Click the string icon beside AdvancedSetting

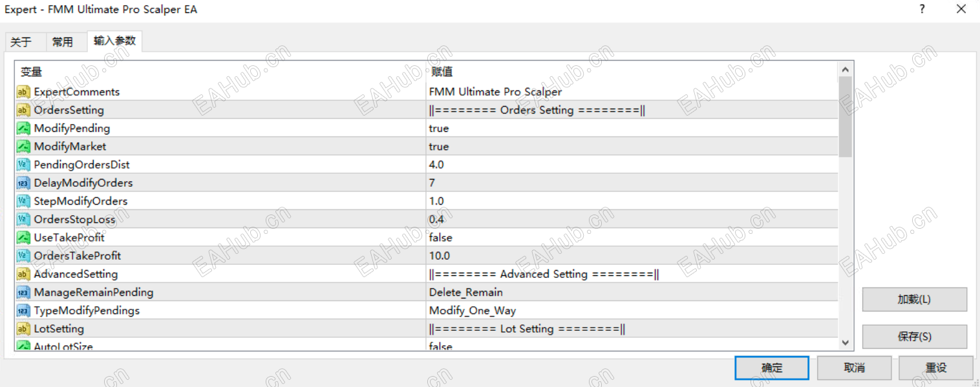(24, 274)
